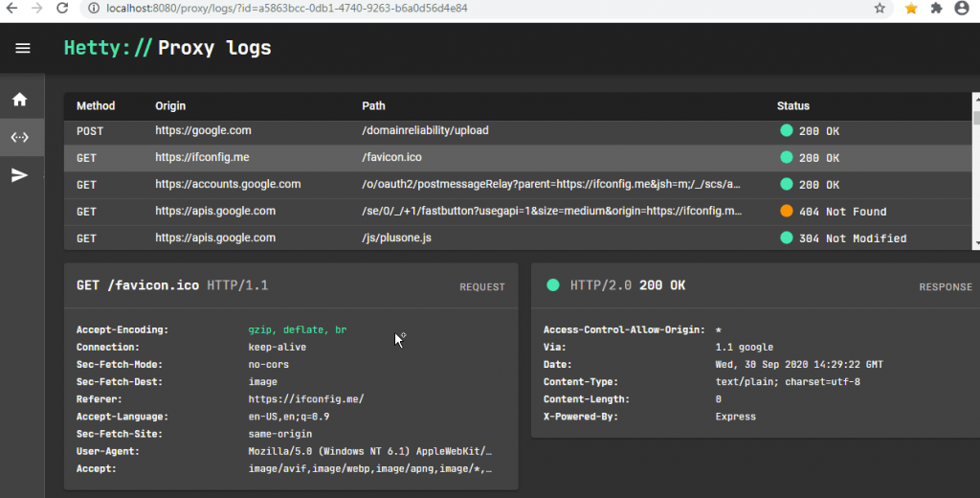
Task: Open the extensions puzzle icon
Action: tap(936, 8)
